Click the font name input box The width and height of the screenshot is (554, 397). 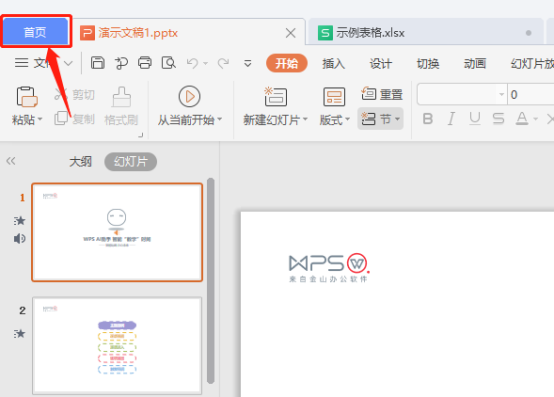point(458,94)
